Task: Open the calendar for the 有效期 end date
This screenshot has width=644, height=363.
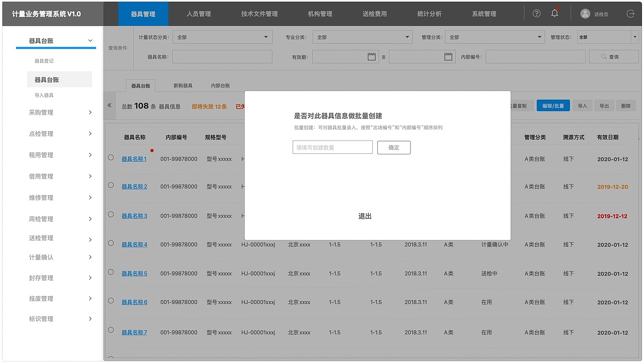Action: [448, 57]
